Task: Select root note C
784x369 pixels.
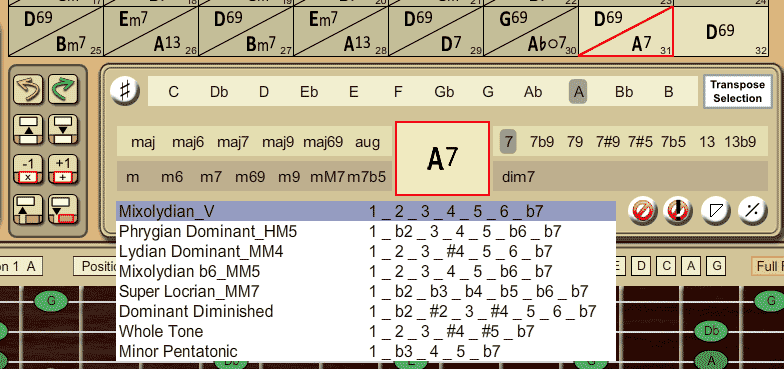Action: point(174,92)
